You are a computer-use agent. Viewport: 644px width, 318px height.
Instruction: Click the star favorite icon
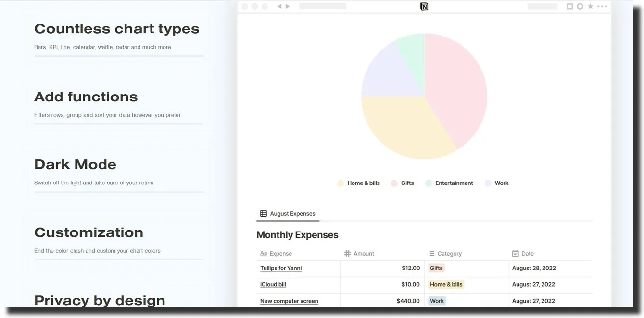pyautogui.click(x=591, y=6)
